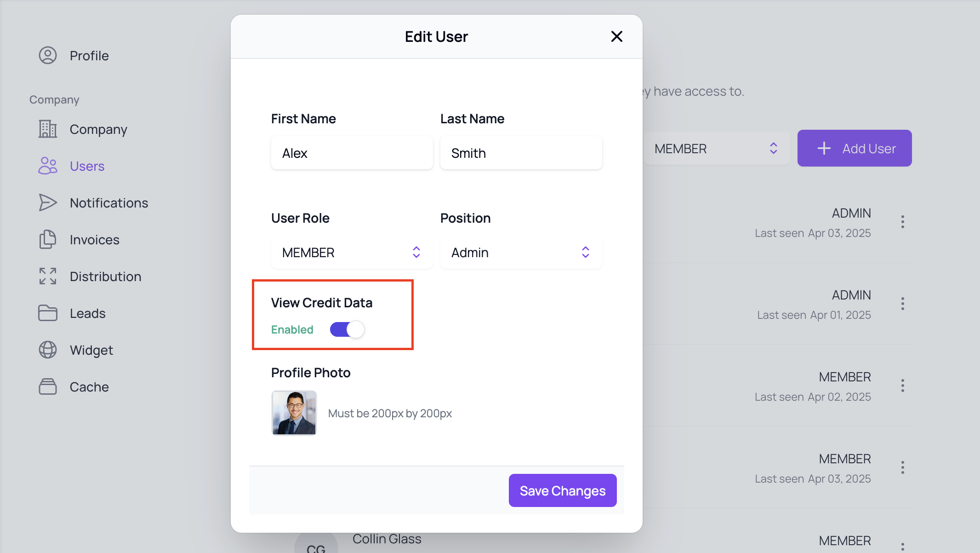Open the MEMBER role filter dropdown
Image resolution: width=980 pixels, height=553 pixels.
[x=716, y=149]
